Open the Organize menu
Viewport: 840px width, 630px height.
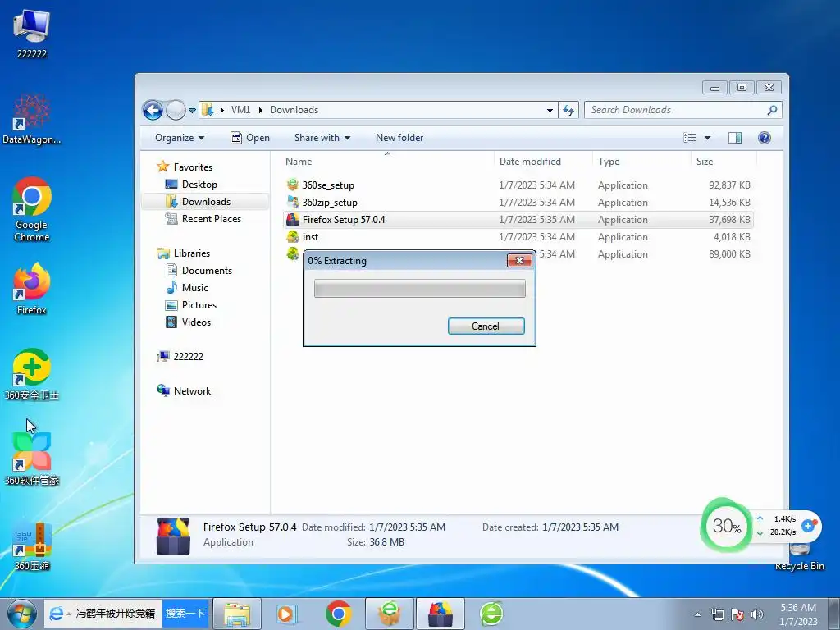180,138
